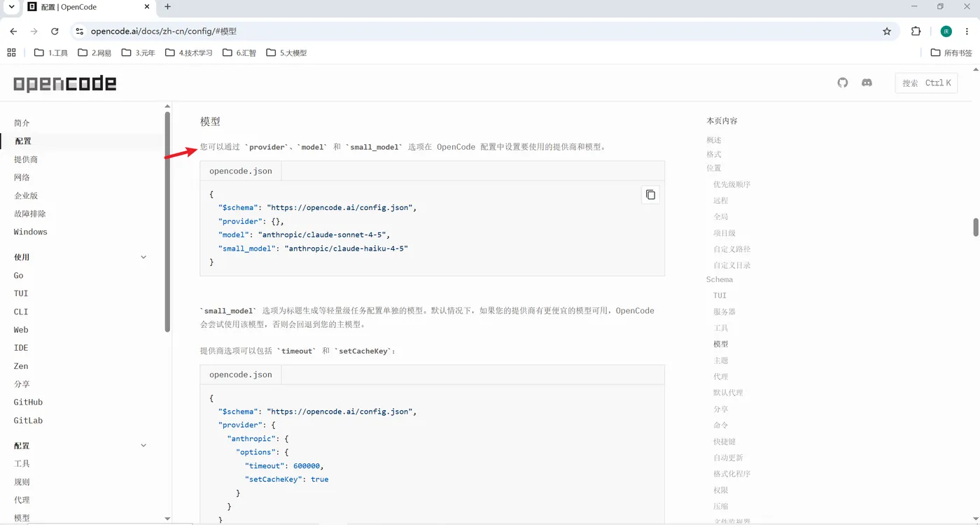Jump to 概述 in table of contents
Screen dimensions: 980x525
pyautogui.click(x=714, y=140)
